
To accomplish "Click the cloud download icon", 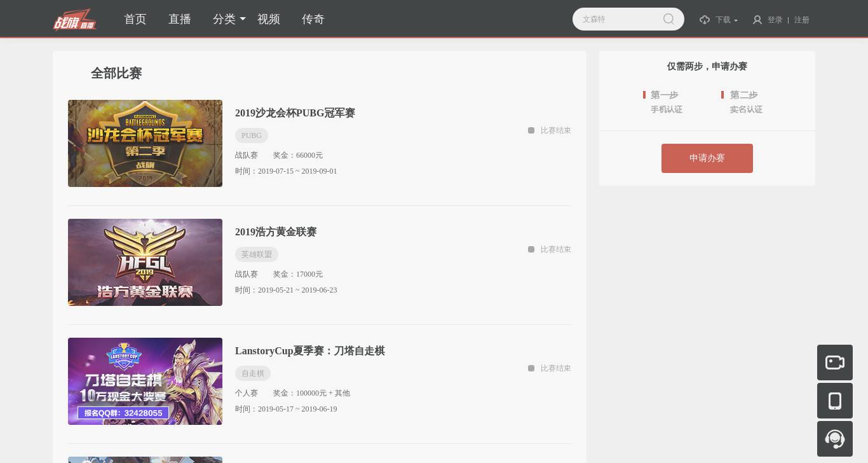I will tap(705, 20).
